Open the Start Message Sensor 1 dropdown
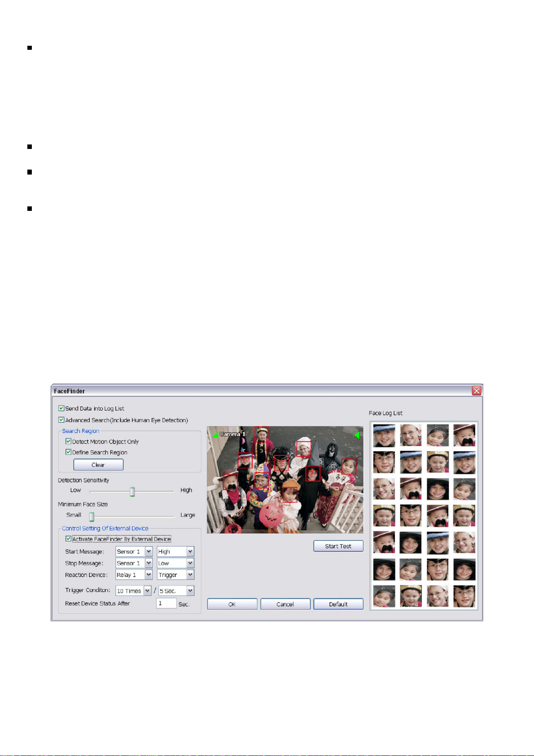 coord(149,551)
